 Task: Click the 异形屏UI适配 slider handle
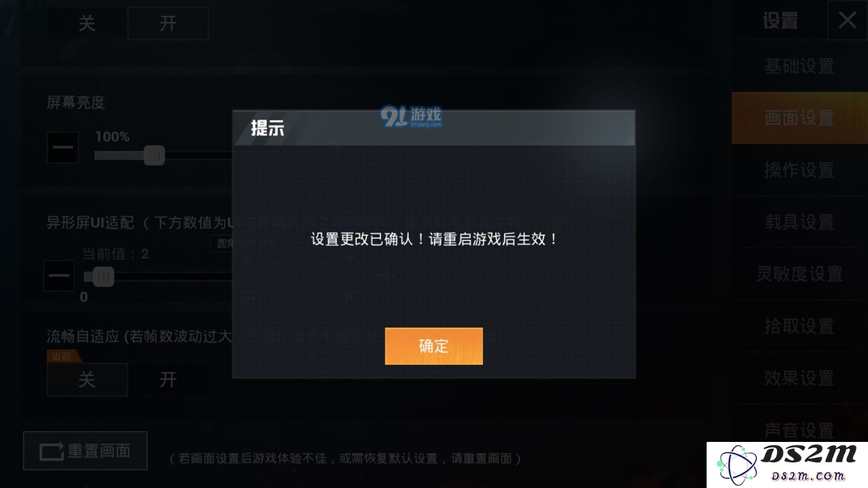103,277
